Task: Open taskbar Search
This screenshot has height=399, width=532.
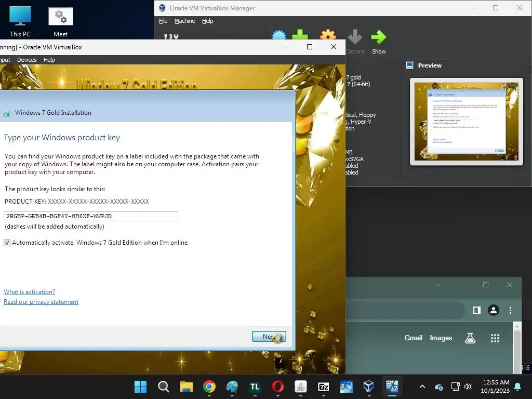Action: 164,387
